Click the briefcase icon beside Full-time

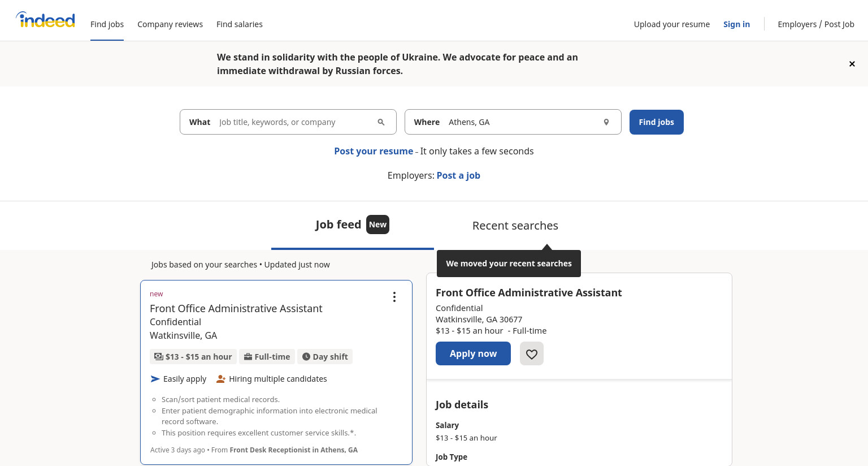(x=248, y=357)
